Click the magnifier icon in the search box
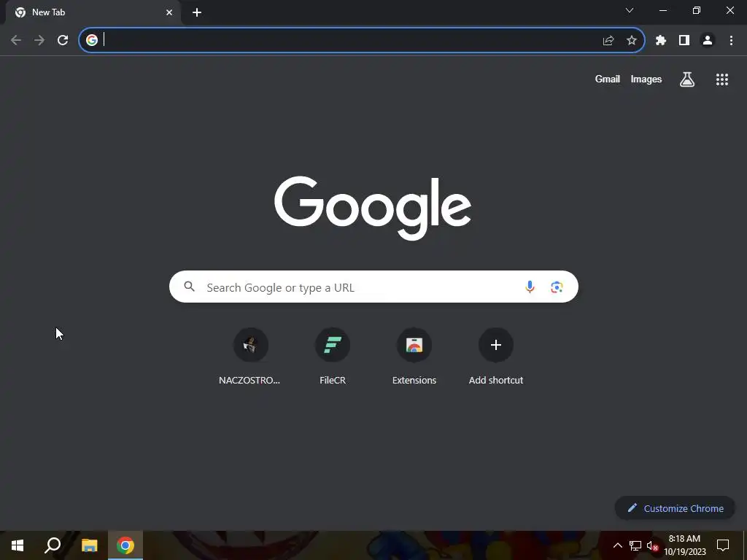 click(x=190, y=286)
